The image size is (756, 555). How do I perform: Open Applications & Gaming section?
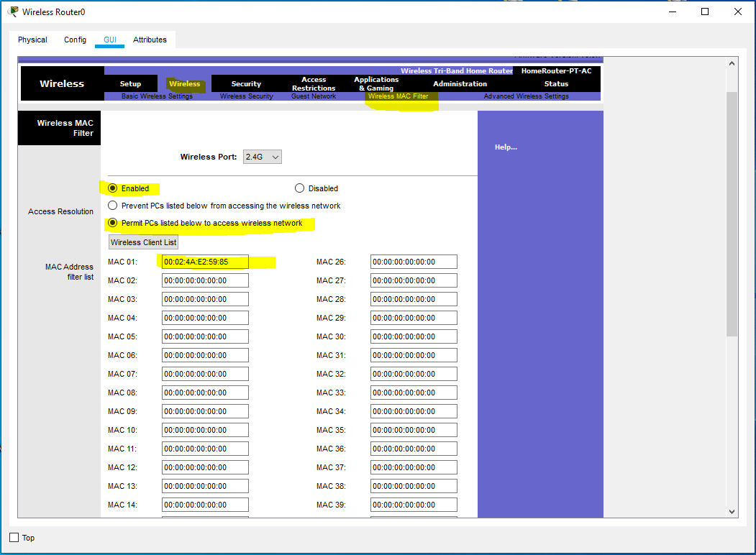pos(375,83)
